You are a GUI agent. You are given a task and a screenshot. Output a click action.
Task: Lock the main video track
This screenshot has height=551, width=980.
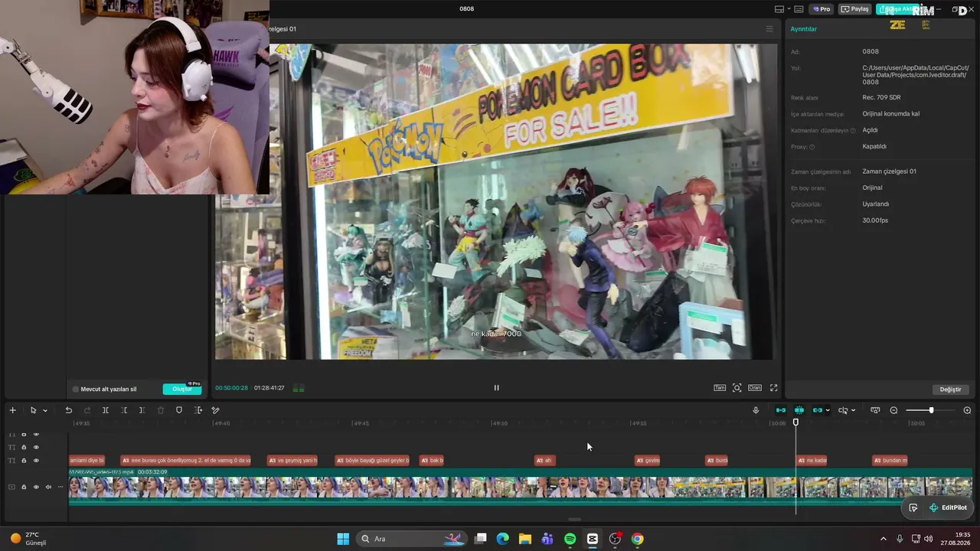(x=24, y=487)
